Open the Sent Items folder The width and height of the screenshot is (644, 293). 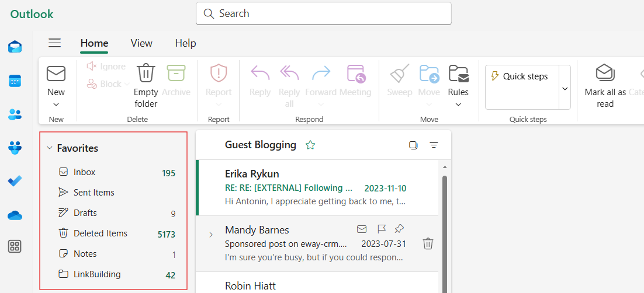(113, 193)
